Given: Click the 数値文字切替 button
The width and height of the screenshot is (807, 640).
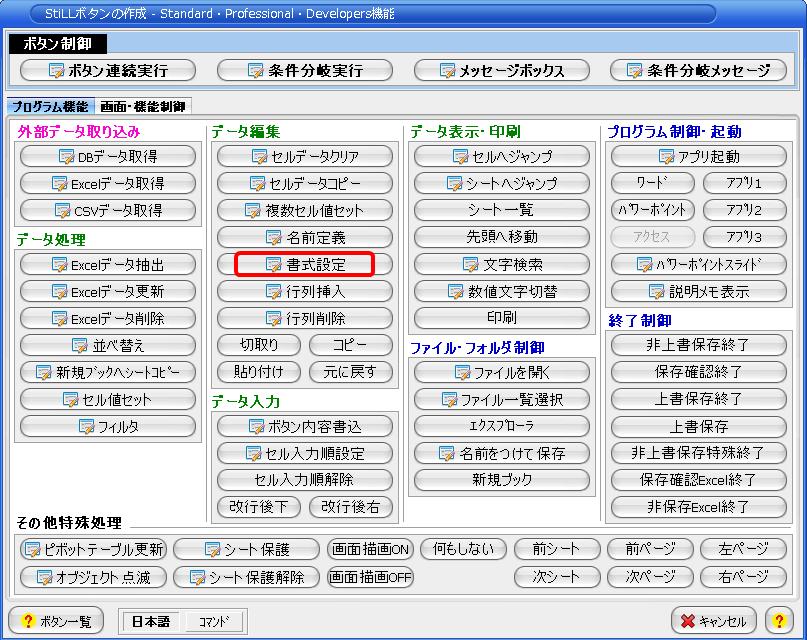Looking at the screenshot, I should [502, 292].
